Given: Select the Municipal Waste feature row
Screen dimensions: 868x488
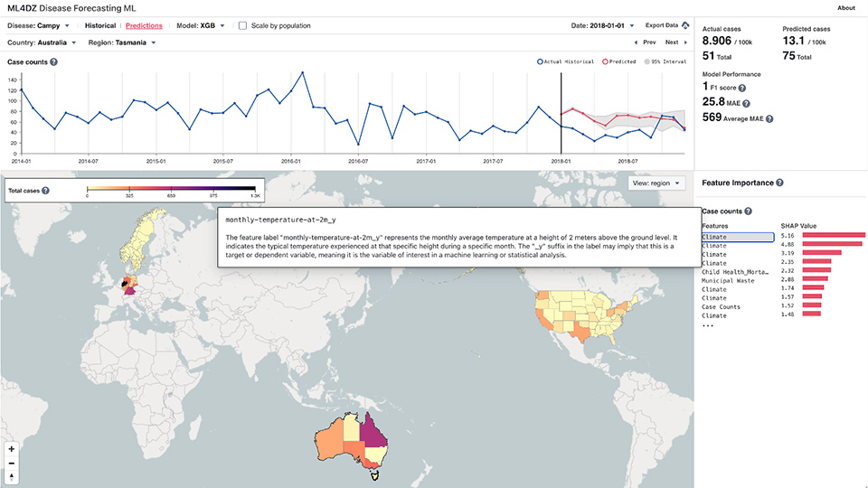Looking at the screenshot, I should click(x=728, y=281).
